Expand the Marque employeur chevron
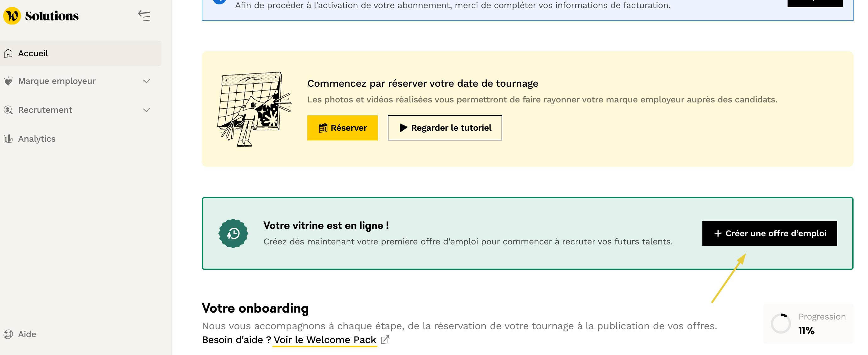 tap(146, 81)
